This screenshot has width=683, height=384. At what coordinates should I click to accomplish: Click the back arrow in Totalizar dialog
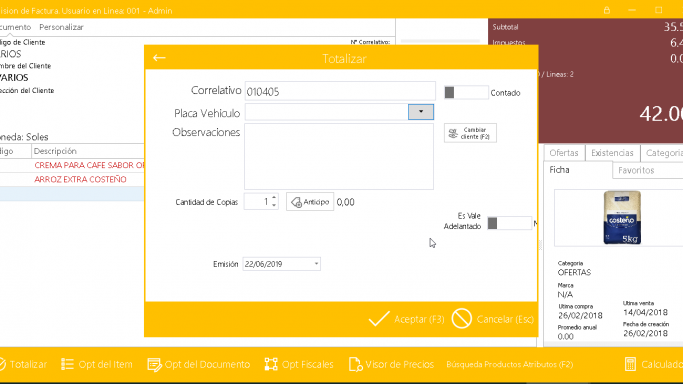tap(159, 58)
